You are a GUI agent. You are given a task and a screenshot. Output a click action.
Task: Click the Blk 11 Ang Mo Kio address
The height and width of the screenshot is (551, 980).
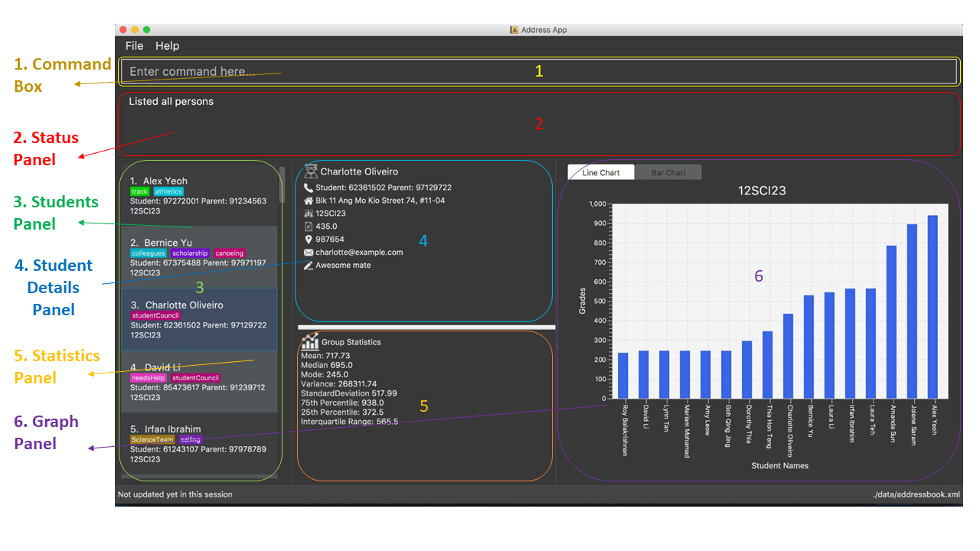click(x=380, y=201)
